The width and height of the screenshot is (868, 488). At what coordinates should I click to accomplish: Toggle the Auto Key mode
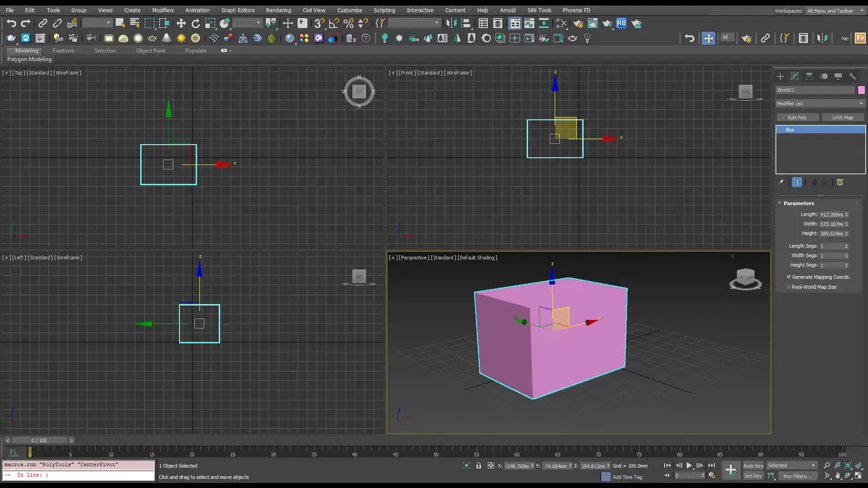753,465
